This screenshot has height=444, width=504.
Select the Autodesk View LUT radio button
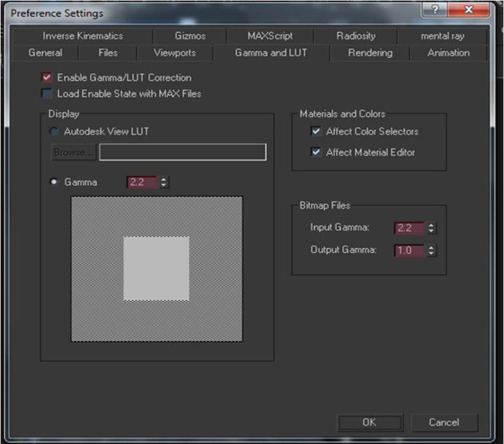(x=54, y=131)
